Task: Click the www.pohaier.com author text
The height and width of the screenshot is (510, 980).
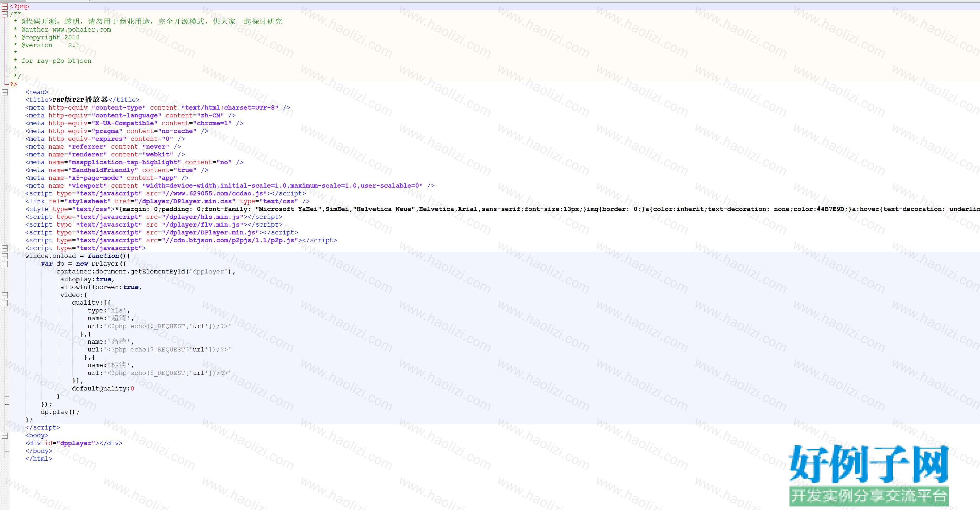Action: coord(82,30)
